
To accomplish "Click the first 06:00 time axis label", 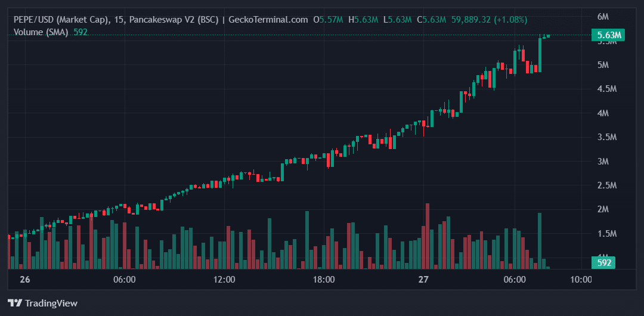I will click(x=125, y=280).
